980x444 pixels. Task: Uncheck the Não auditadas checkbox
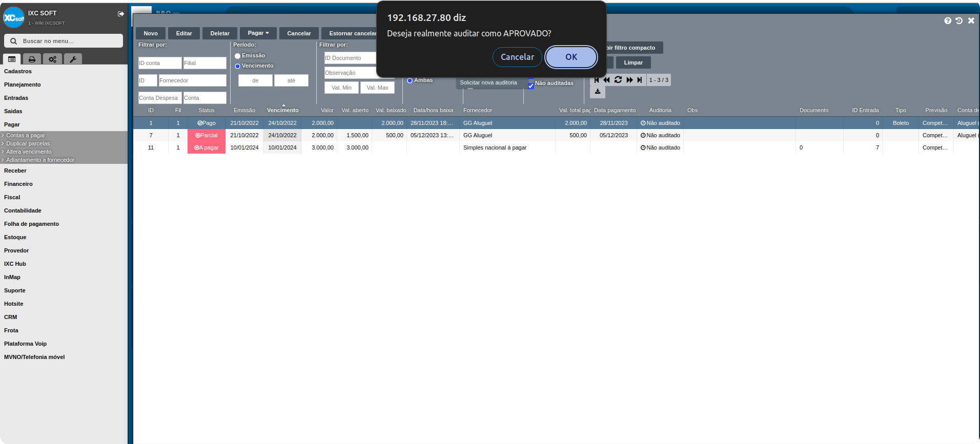tap(530, 86)
